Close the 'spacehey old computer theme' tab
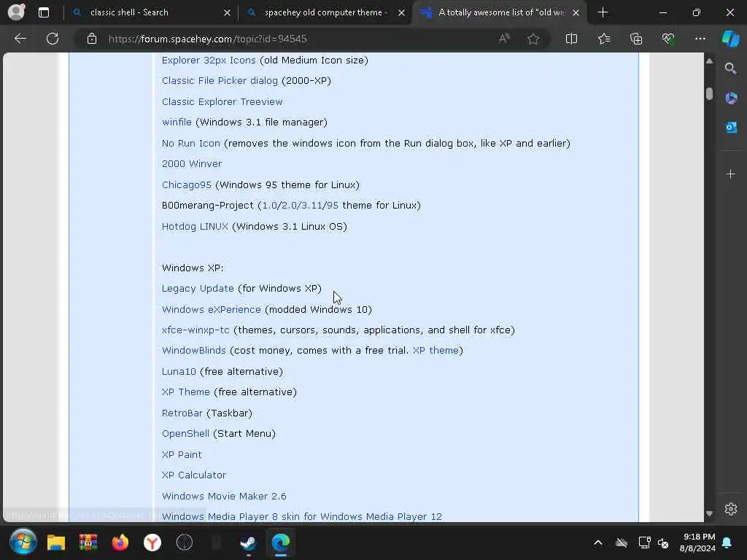The image size is (747, 560). click(x=402, y=13)
